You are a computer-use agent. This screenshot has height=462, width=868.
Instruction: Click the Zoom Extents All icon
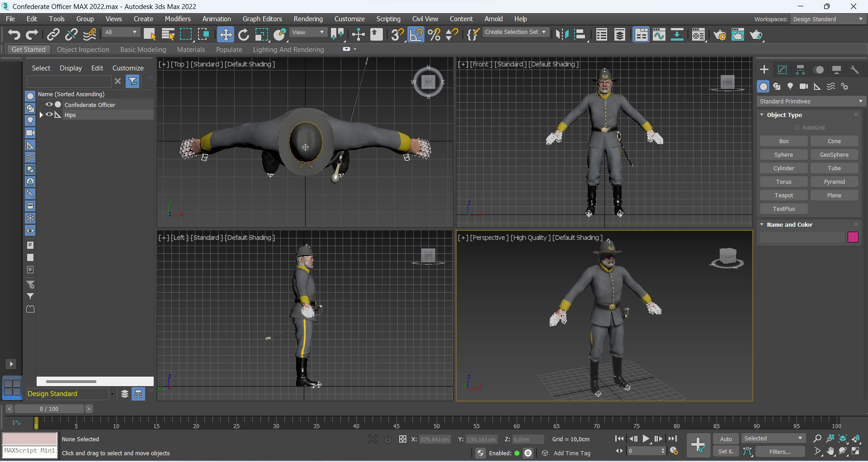tap(843, 439)
